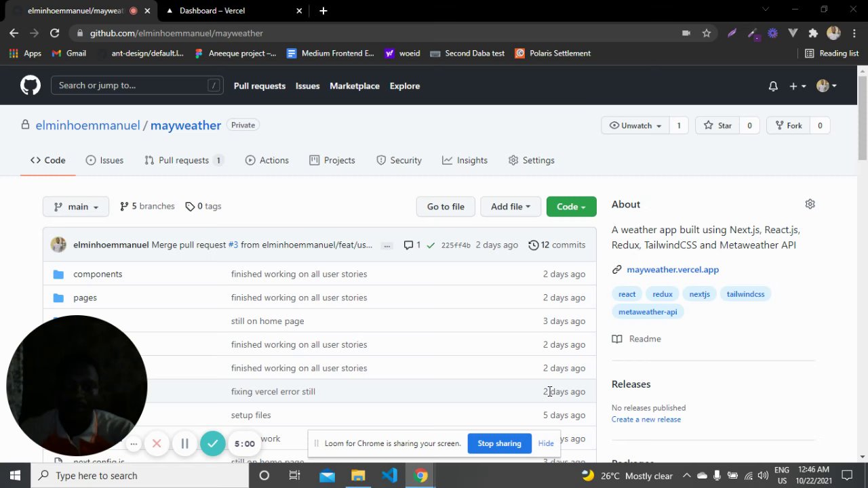This screenshot has height=488, width=868.
Task: Click the browser address bar
Action: coord(380,33)
